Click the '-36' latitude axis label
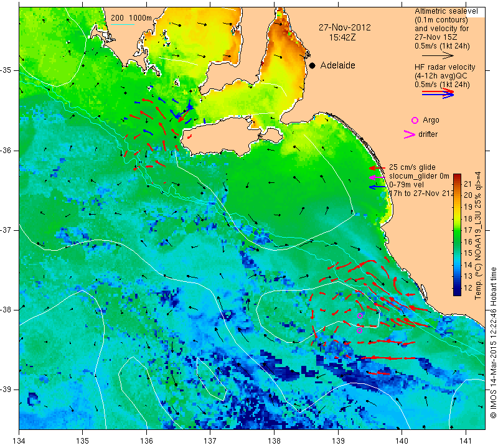The image size is (498, 448). [x=6, y=150]
